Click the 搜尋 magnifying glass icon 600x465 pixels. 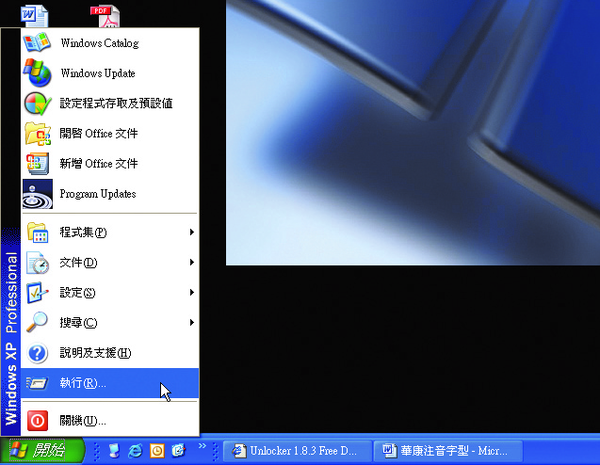37,322
